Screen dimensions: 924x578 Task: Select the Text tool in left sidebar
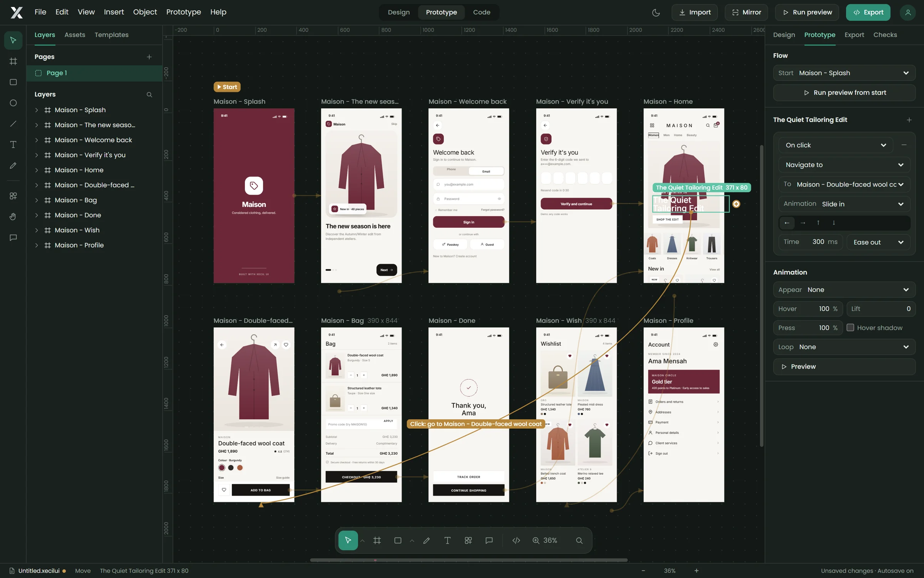pyautogui.click(x=13, y=144)
